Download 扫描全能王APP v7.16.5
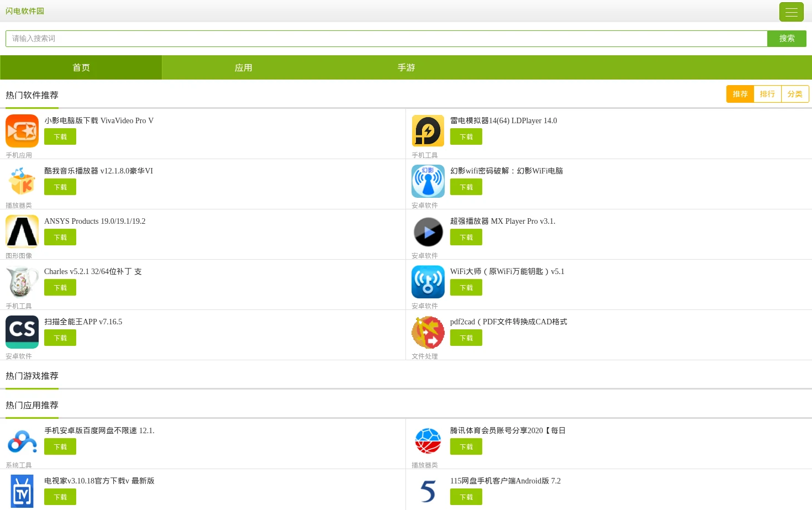The width and height of the screenshot is (812, 510). pyautogui.click(x=60, y=338)
